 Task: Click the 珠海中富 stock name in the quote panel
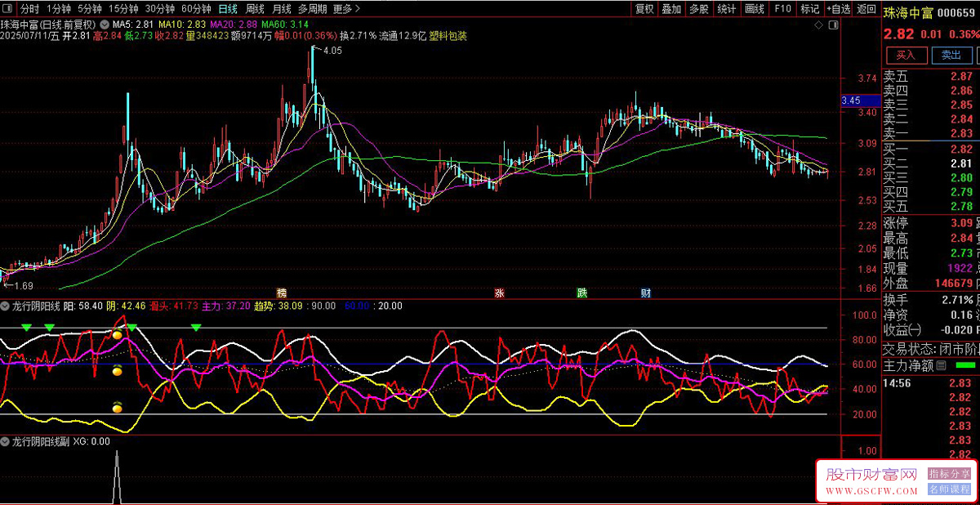907,12
